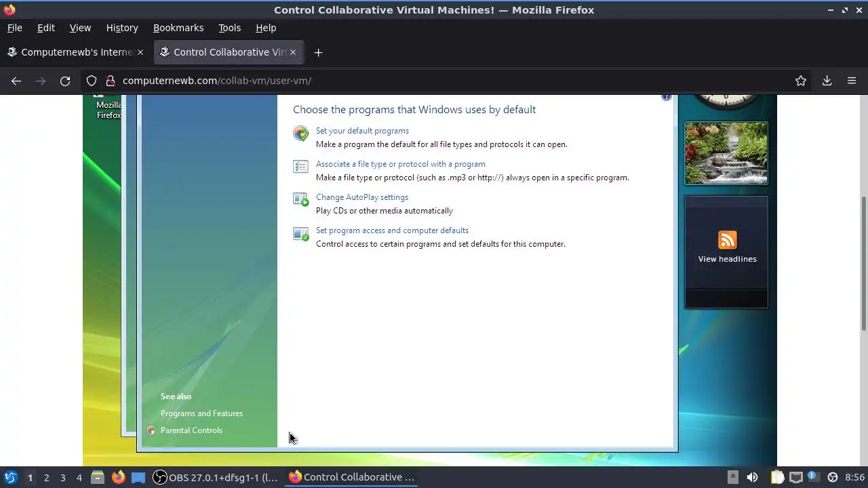Viewport: 868px width, 488px height.
Task: Launch Firefox from the taskbar
Action: [x=118, y=477]
